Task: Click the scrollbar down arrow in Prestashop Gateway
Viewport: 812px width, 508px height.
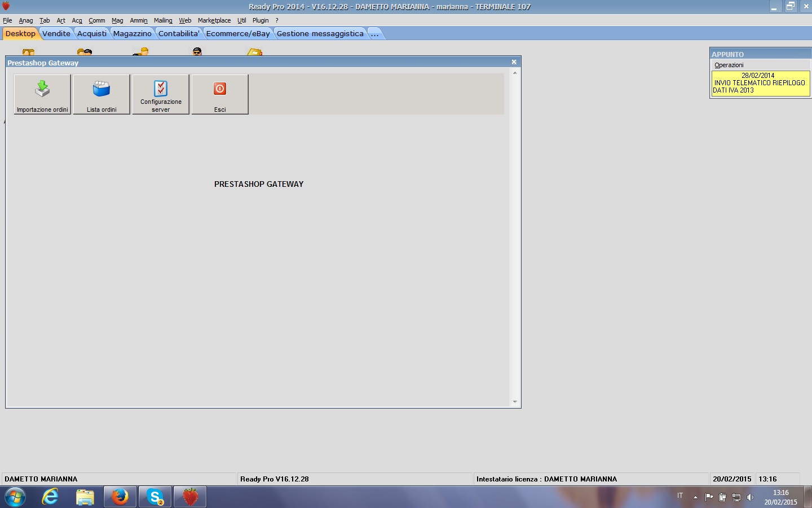Action: point(515,402)
